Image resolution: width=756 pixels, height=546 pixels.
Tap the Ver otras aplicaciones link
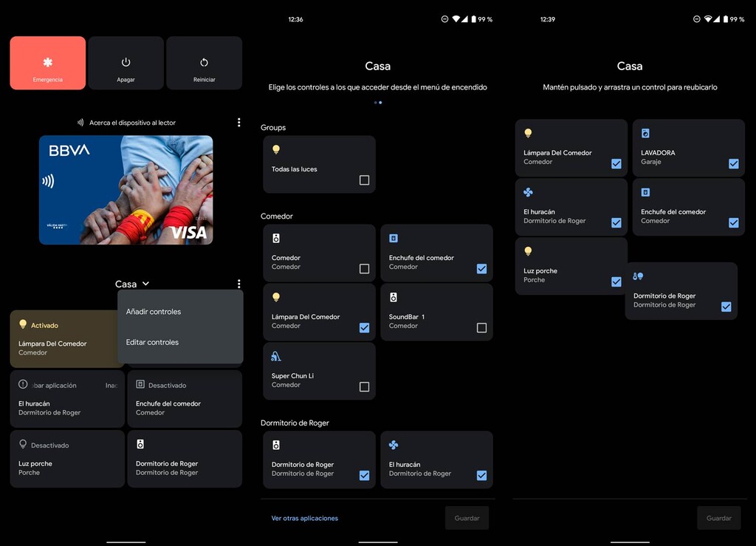(304, 518)
